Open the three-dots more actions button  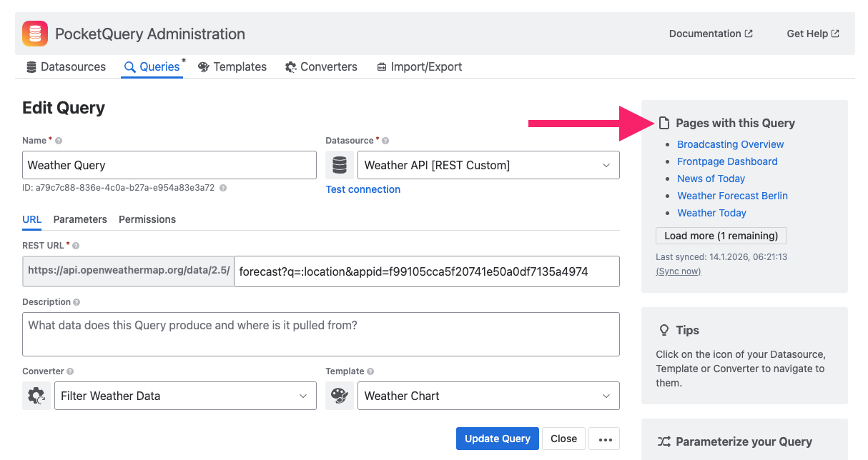(x=604, y=439)
